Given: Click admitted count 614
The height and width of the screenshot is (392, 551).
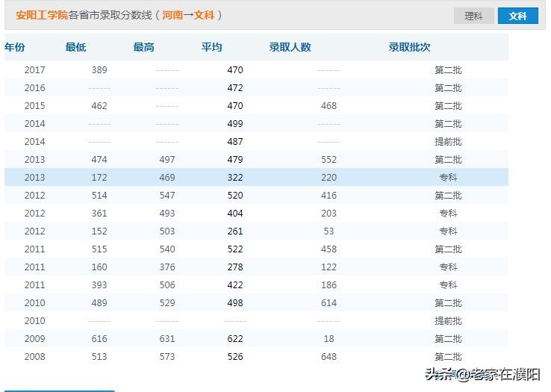Looking at the screenshot, I should pyautogui.click(x=329, y=303).
